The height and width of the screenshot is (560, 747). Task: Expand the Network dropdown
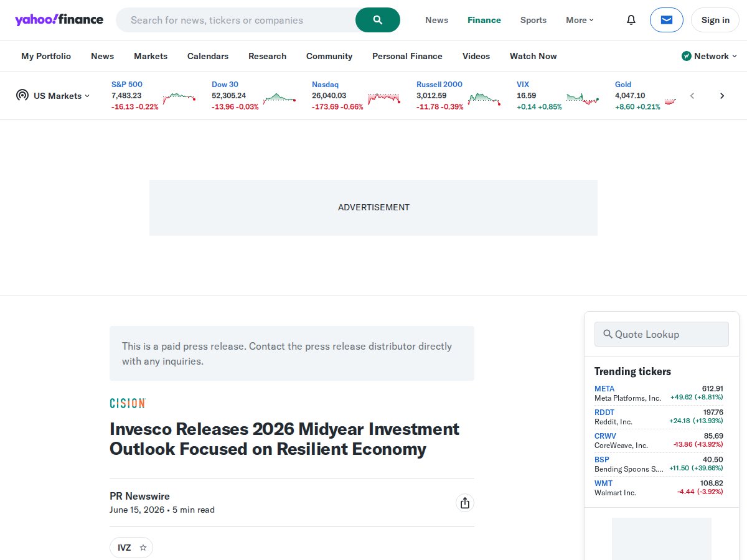(x=716, y=56)
